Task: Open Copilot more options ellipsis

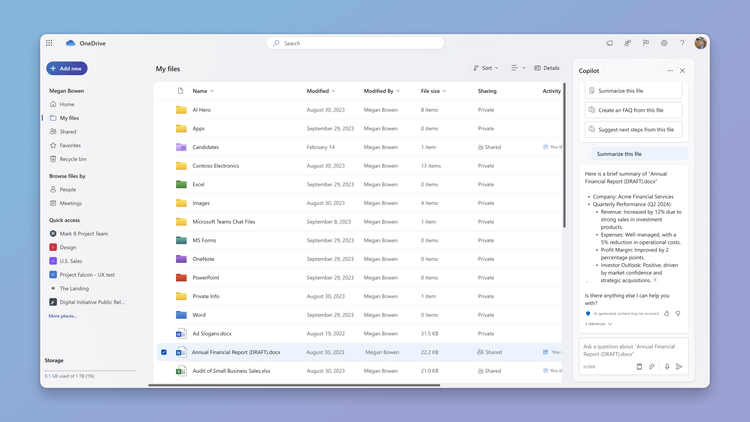Action: 670,71
